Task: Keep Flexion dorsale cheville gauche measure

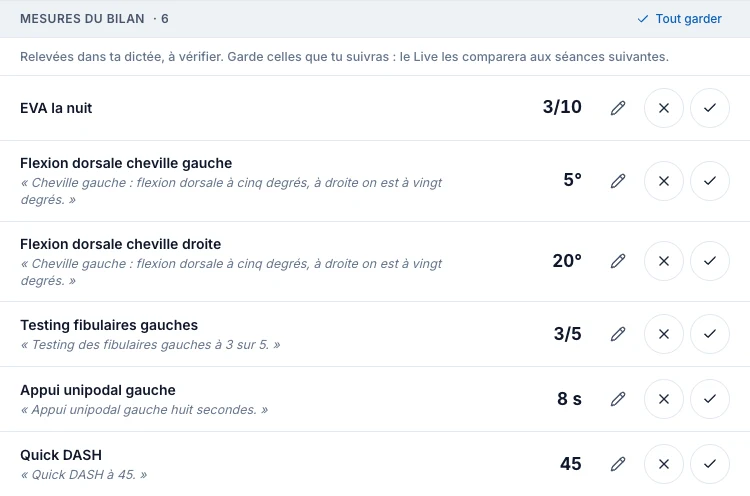Action: coord(709,181)
